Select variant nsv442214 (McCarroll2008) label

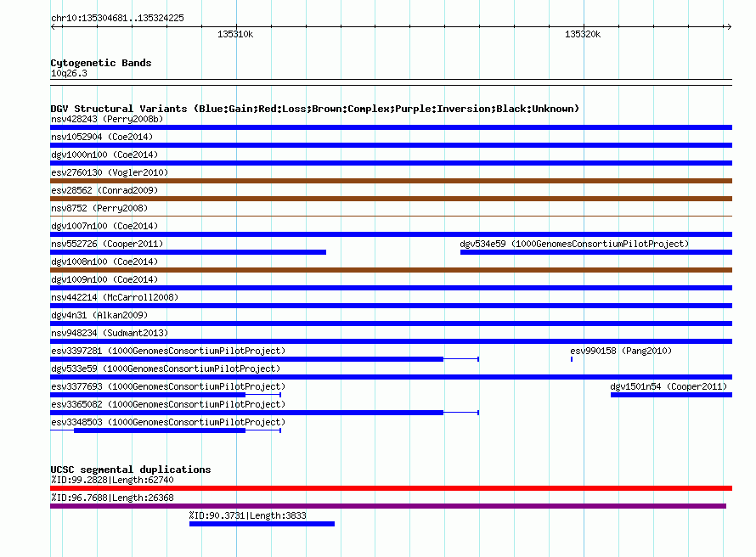pyautogui.click(x=115, y=297)
